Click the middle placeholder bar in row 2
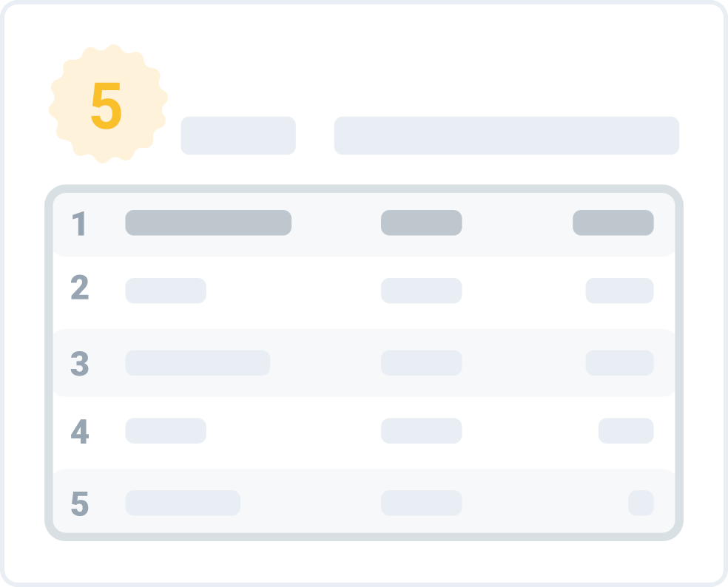This screenshot has height=587, width=728. tap(421, 291)
